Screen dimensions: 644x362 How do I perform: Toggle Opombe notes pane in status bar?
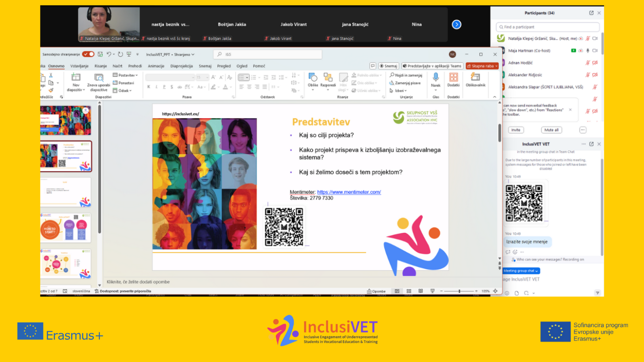click(x=376, y=291)
